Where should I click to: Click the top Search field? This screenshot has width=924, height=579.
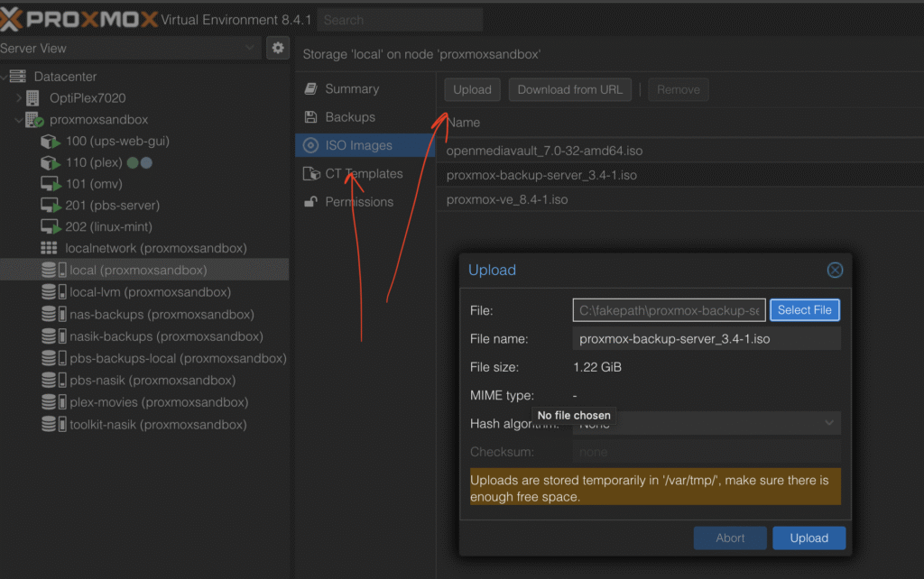pyautogui.click(x=400, y=20)
